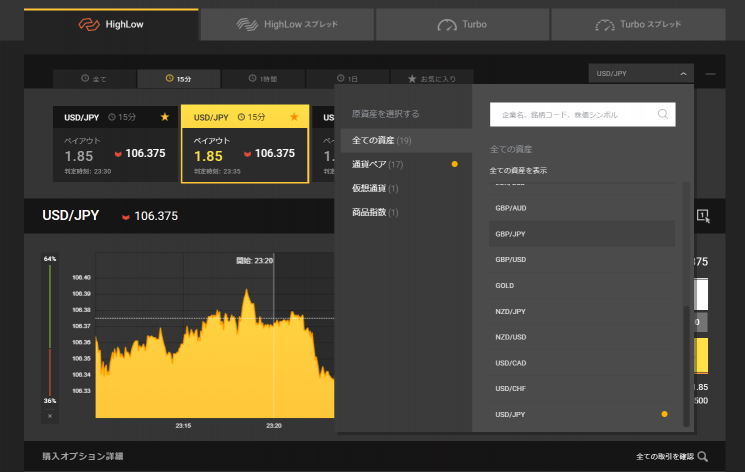Click the yellow High button edge at right

pos(701,356)
